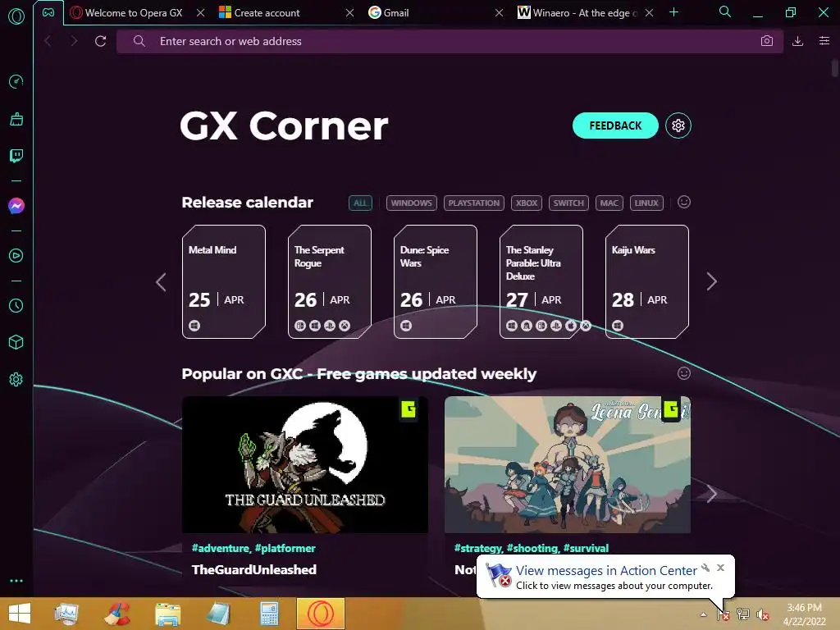The image size is (840, 630).
Task: Open Calculator from taskbar
Action: [269, 614]
